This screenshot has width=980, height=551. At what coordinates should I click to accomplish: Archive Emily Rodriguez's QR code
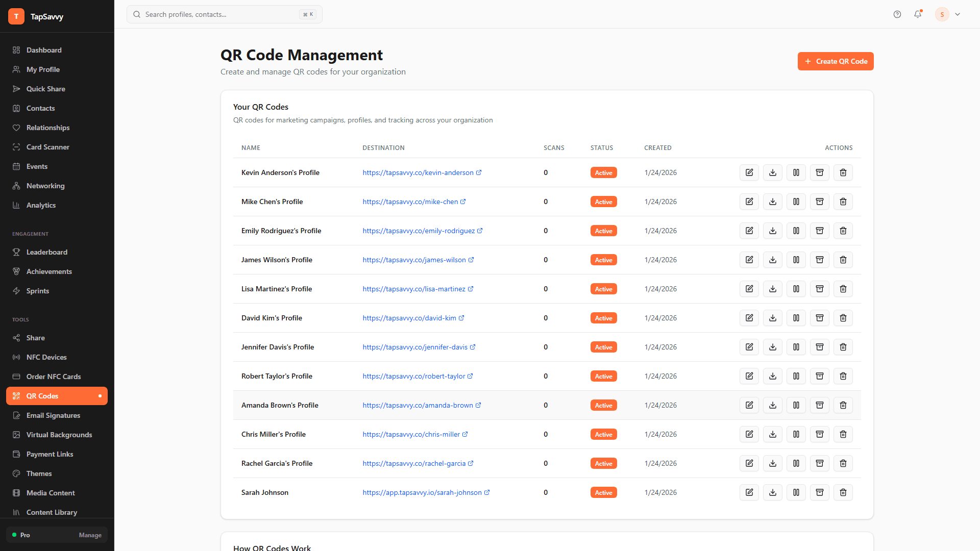pos(819,231)
